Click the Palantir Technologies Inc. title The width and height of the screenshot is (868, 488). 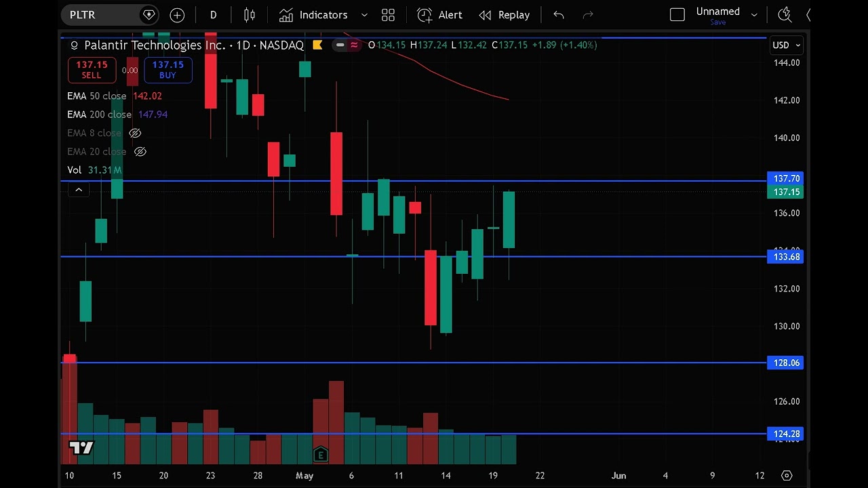[155, 45]
